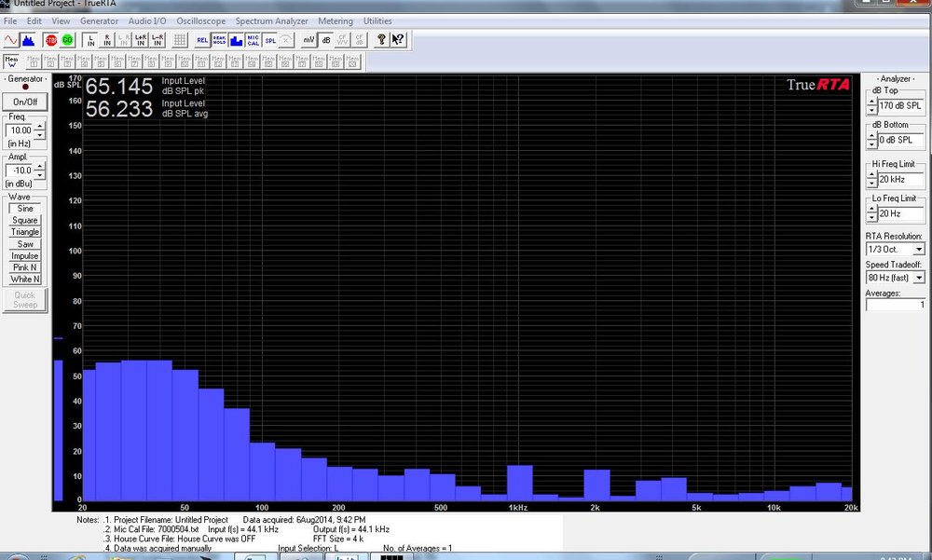Click the generator Freq field showing 10.00
The height and width of the screenshot is (560, 932).
pos(21,130)
